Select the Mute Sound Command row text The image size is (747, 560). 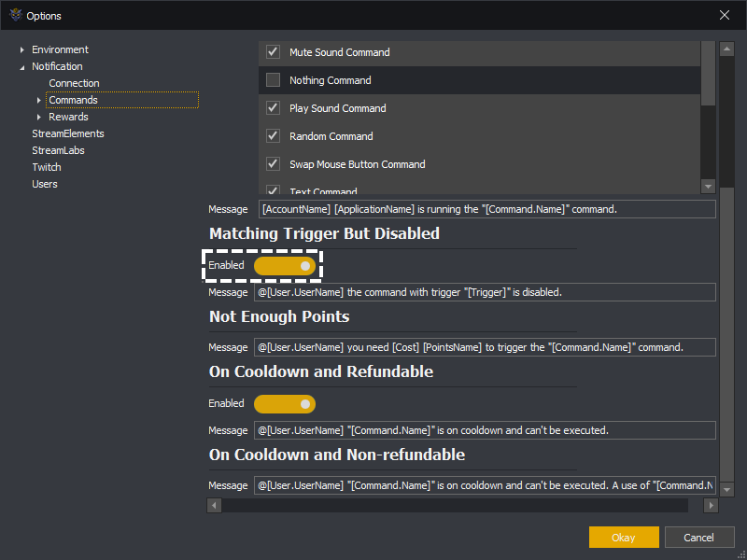(x=340, y=52)
